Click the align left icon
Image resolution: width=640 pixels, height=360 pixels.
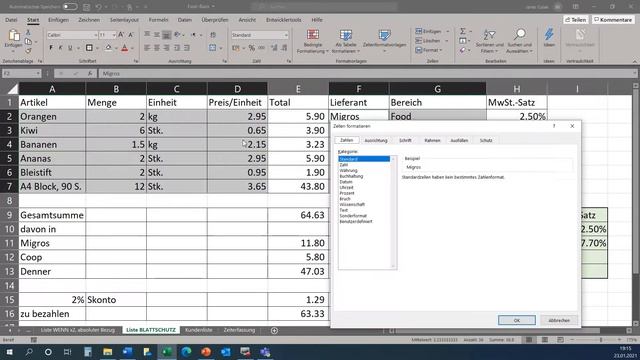[x=147, y=48]
